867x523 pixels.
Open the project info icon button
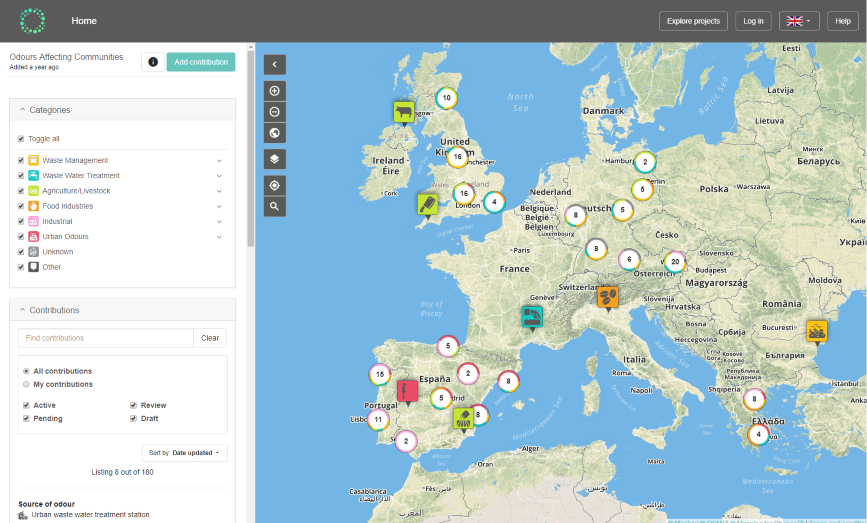(153, 62)
